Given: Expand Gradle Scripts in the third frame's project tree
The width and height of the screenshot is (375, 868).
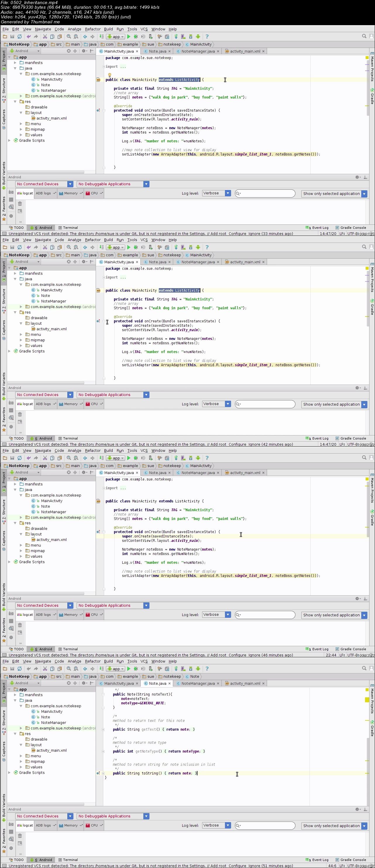Looking at the screenshot, I should click(x=9, y=562).
